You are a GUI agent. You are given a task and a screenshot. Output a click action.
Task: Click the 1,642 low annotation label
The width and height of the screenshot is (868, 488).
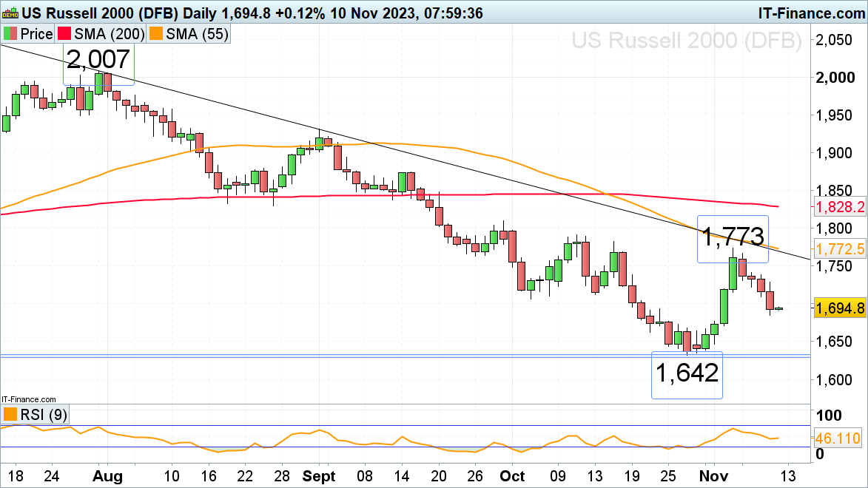(687, 373)
